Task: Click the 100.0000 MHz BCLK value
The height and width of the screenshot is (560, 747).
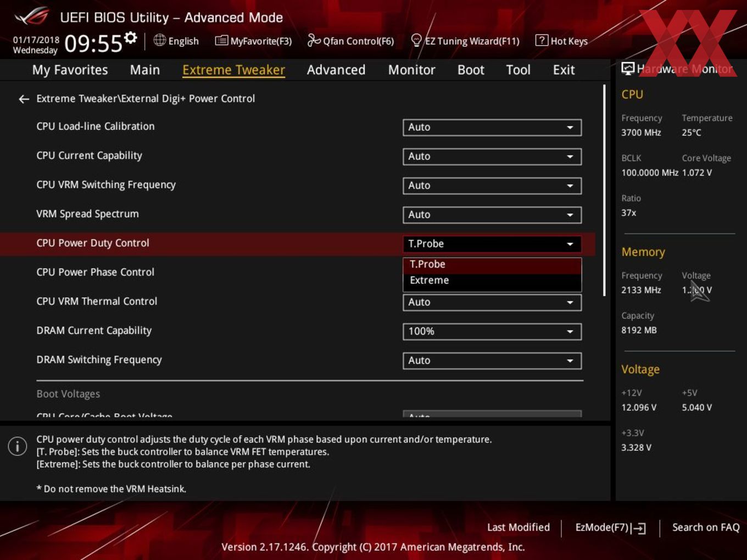Action: tap(650, 172)
